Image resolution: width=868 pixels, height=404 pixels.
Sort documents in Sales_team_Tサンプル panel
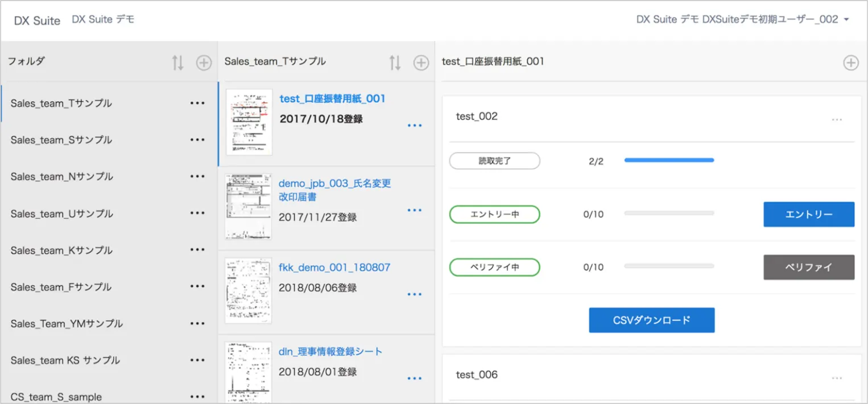point(395,63)
